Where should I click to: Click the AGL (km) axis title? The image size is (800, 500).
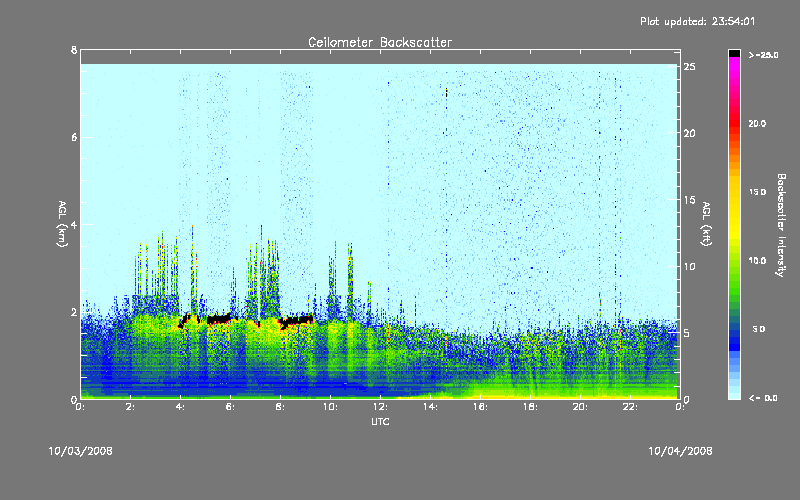pyautogui.click(x=62, y=224)
